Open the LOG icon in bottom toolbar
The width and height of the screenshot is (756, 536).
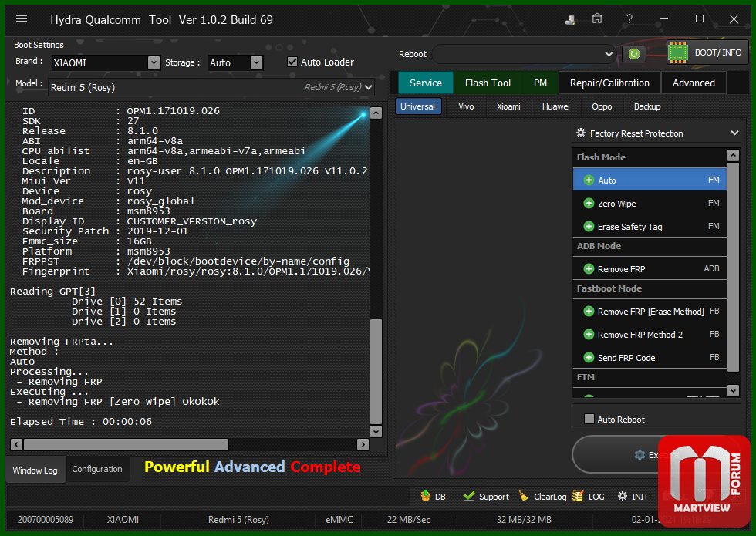click(578, 496)
